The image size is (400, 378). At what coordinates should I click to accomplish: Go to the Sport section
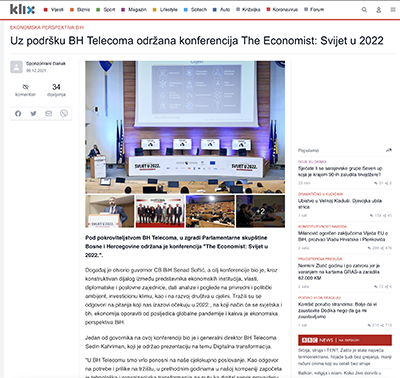(106, 10)
